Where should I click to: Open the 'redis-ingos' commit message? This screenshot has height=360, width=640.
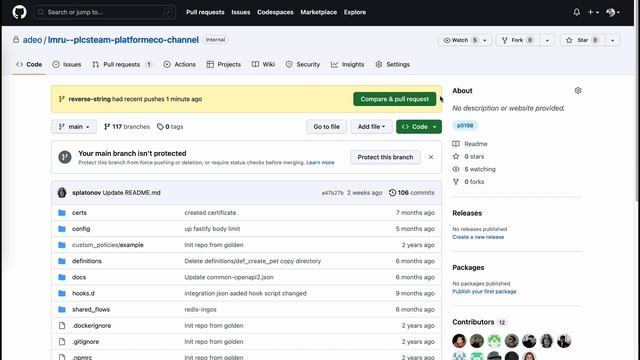pyautogui.click(x=200, y=309)
